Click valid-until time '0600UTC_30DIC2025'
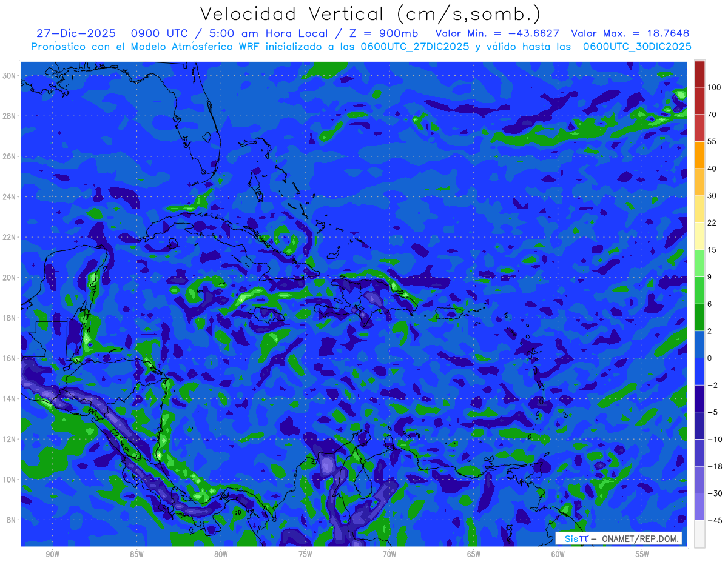The image size is (728, 562). pyautogui.click(x=637, y=47)
